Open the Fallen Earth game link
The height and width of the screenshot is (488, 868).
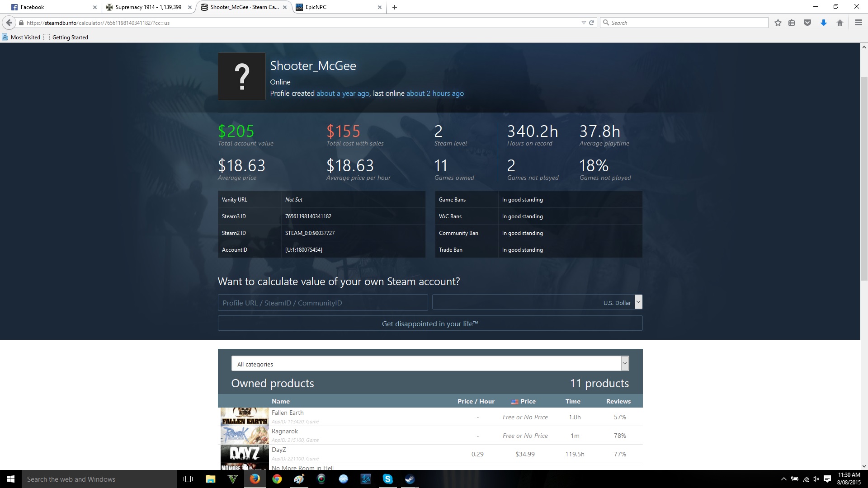pos(288,413)
